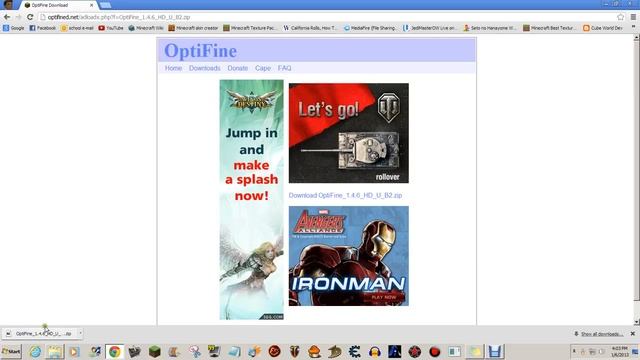Open the monitor icon on the taskbar
Image resolution: width=640 pixels, height=360 pixels.
(214, 351)
